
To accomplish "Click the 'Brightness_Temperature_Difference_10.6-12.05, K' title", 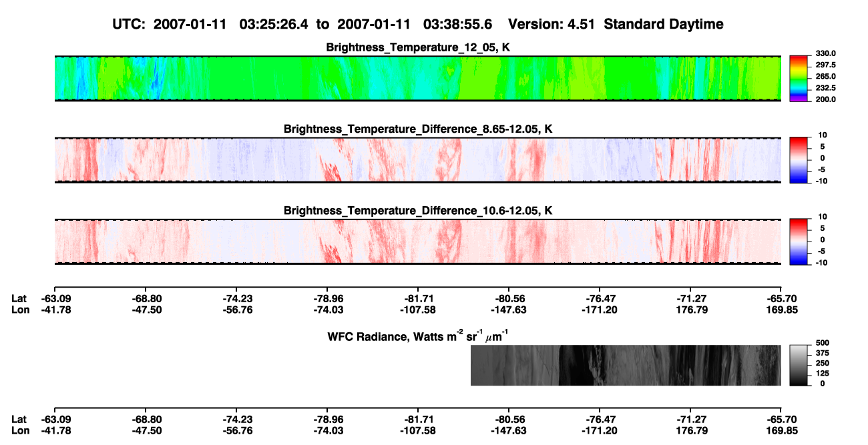I will pos(418,210).
